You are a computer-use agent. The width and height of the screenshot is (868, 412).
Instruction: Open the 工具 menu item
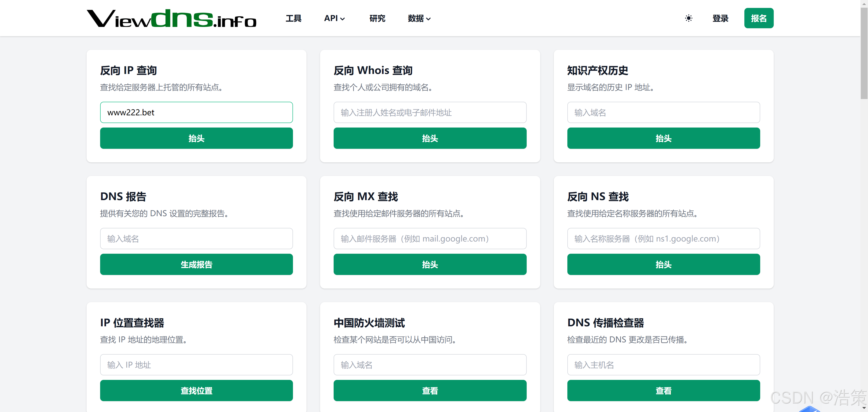[293, 18]
